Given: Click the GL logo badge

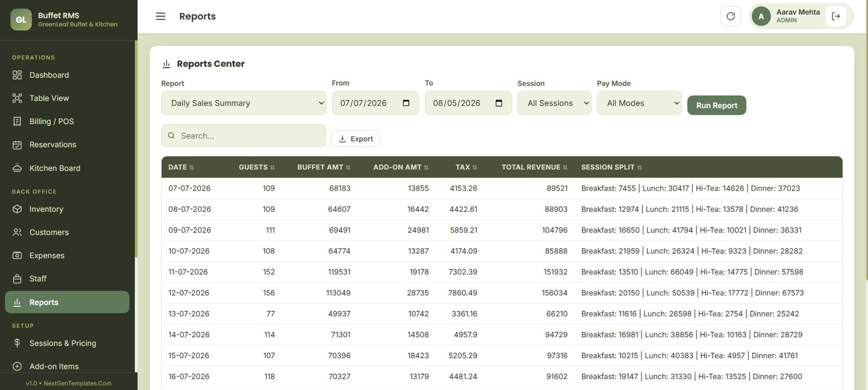Looking at the screenshot, I should pyautogui.click(x=21, y=20).
